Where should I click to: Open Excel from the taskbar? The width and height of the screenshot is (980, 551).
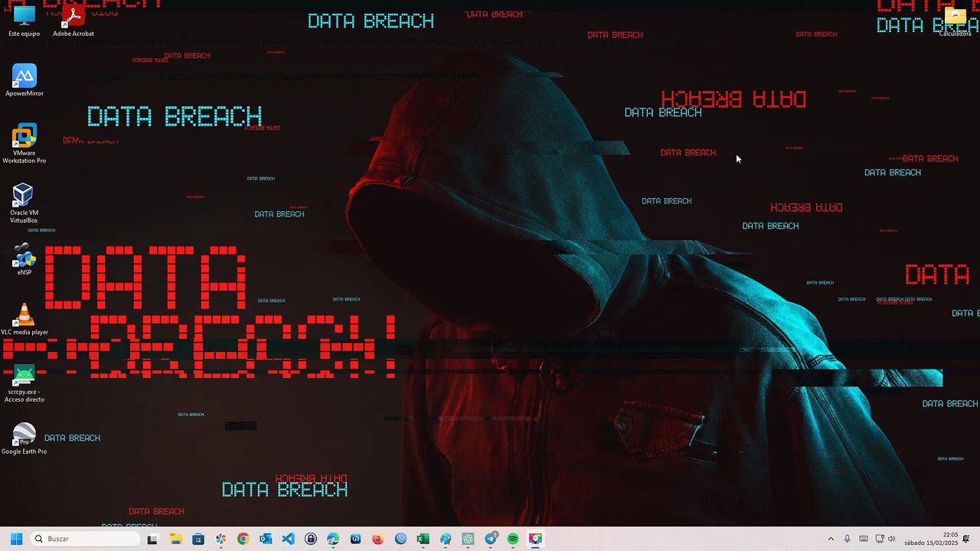point(423,539)
